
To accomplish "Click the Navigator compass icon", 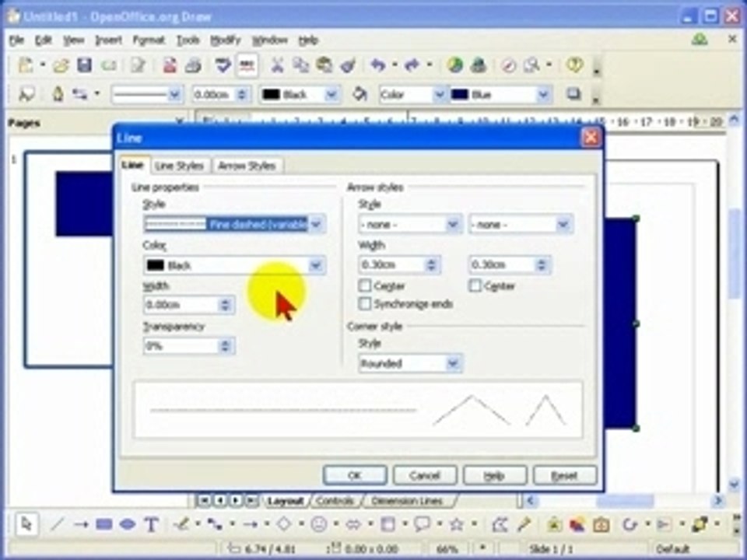I will tap(508, 65).
